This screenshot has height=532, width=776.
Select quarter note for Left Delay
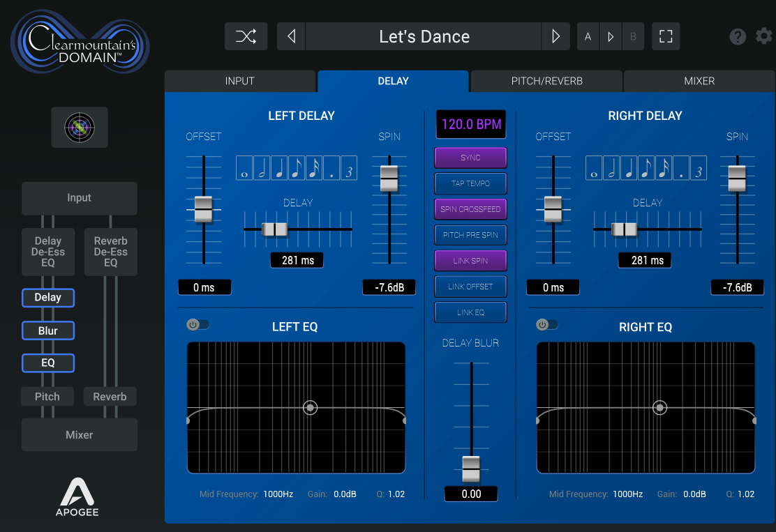pos(279,167)
